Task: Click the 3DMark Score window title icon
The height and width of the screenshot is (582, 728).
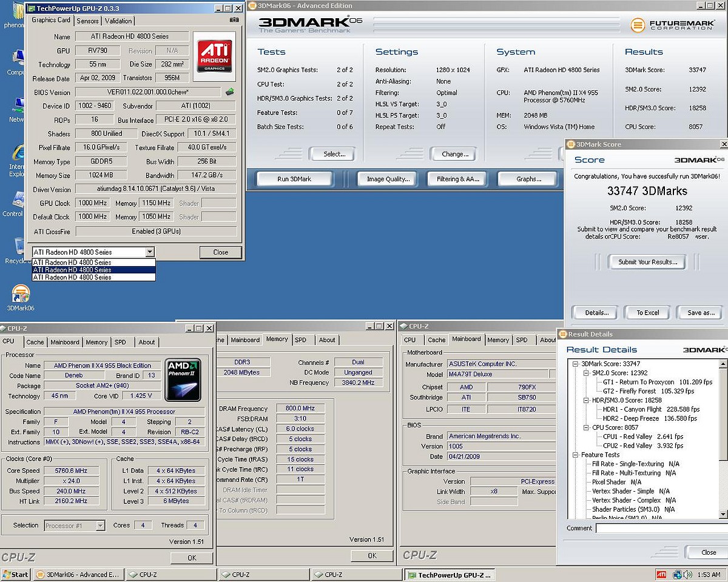Action: pyautogui.click(x=571, y=144)
